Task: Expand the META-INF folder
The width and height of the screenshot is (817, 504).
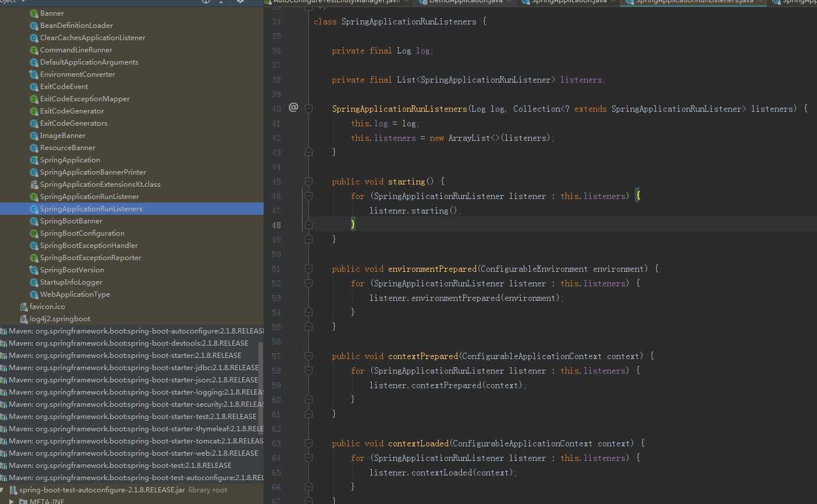Action: [12, 501]
